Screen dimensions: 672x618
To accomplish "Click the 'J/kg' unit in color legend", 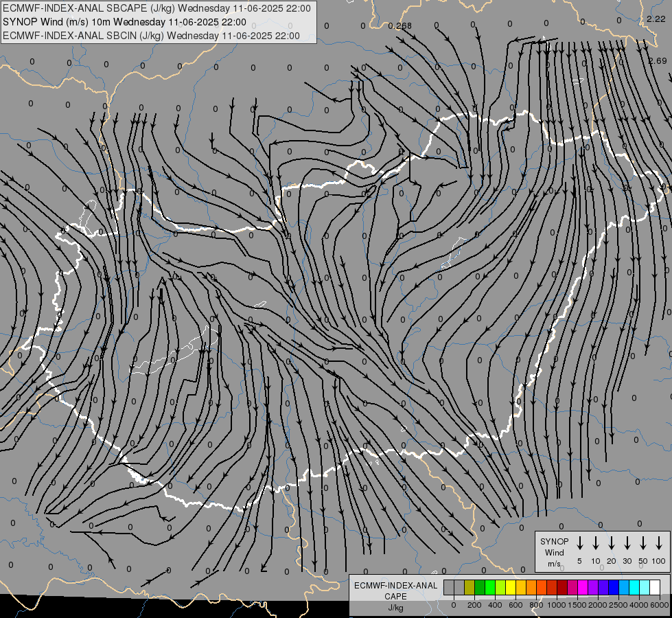I will click(x=395, y=608).
